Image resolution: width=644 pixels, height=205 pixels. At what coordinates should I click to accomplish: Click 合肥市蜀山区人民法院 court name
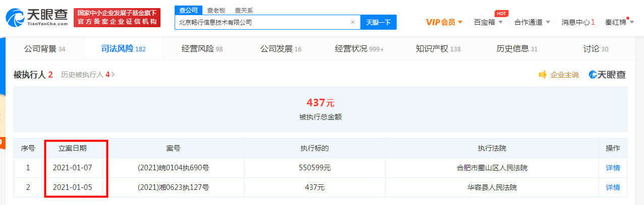492,168
